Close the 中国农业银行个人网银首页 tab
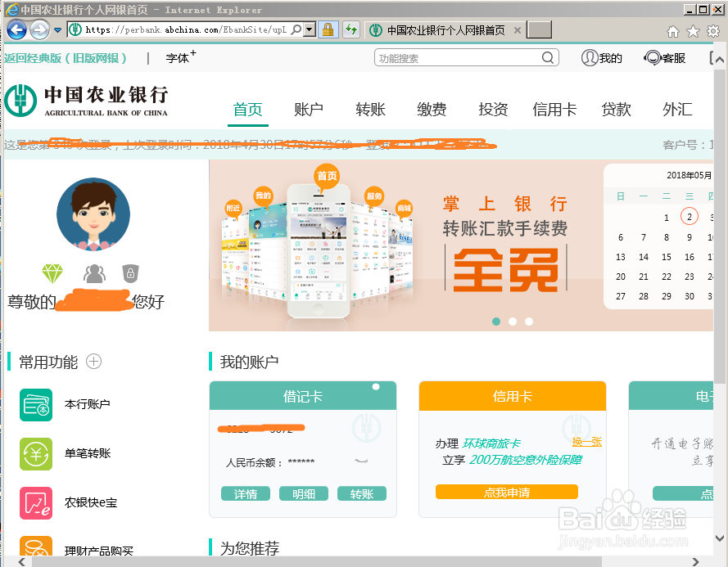Image resolution: width=728 pixels, height=567 pixels. click(518, 30)
